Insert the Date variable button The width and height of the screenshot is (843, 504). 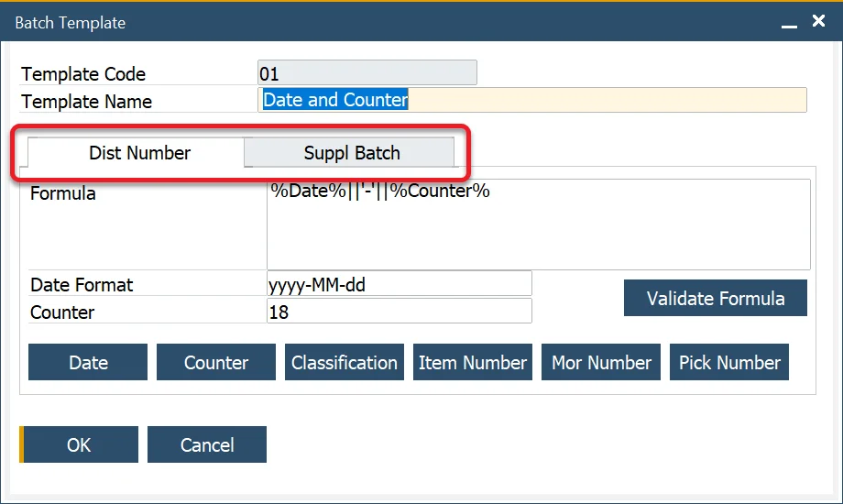point(88,363)
